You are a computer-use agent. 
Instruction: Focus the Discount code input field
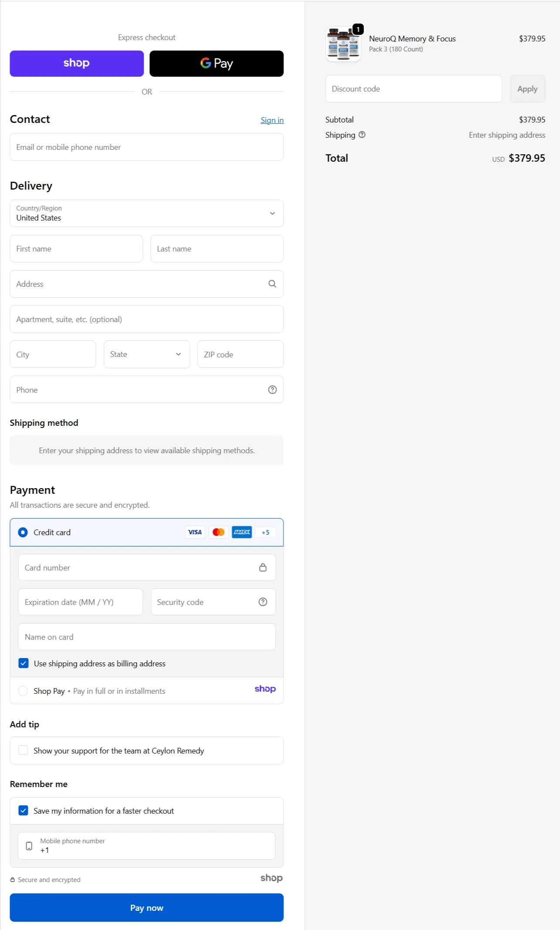click(x=413, y=89)
